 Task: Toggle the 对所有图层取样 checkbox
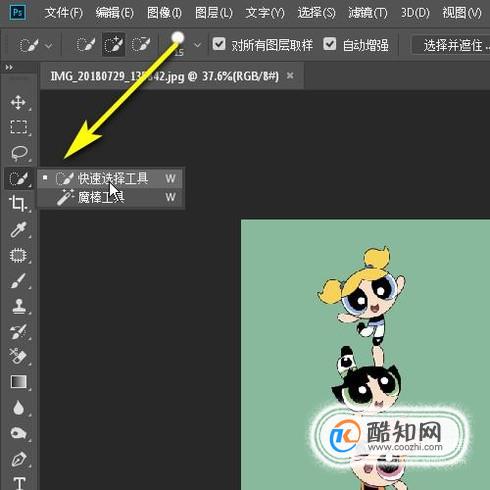pos(219,44)
